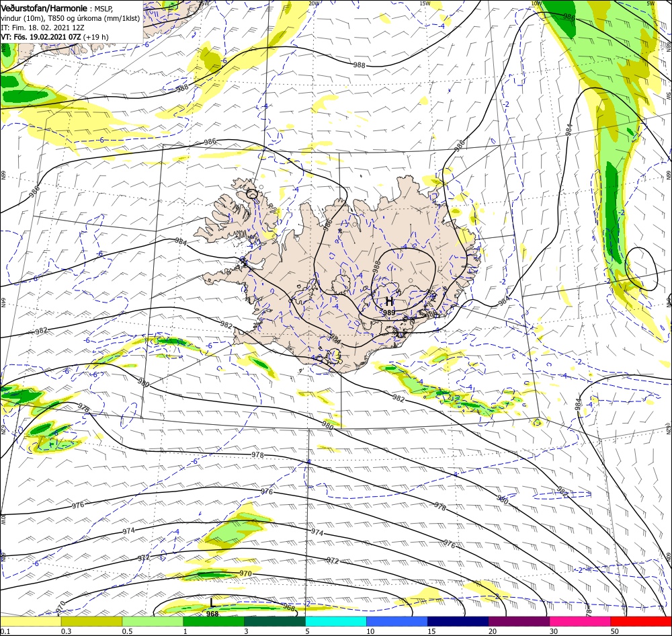The width and height of the screenshot is (672, 636).
Task: Click the light green 0.5 legend swatch
Action: (x=153, y=621)
